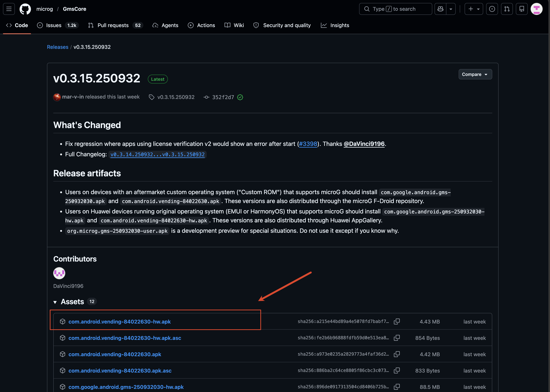Open the create new plus menu
Screen dimensions: 550x392
(x=474, y=9)
